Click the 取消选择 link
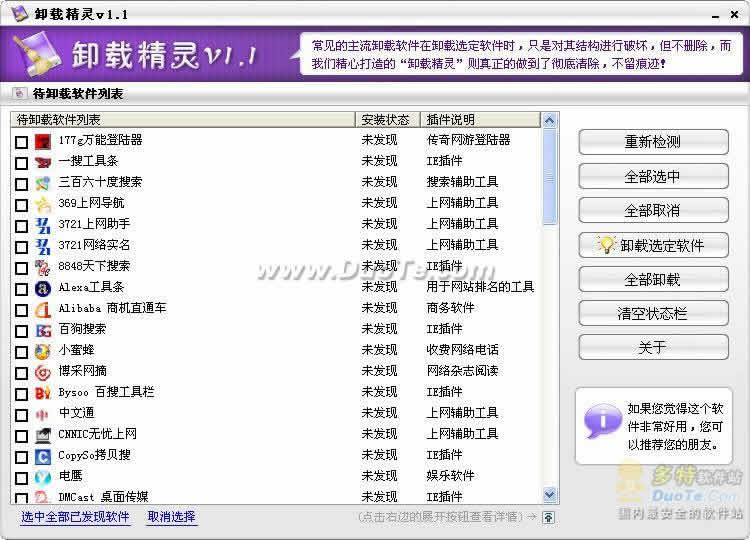Viewport: 750px width, 540px height. [x=172, y=517]
